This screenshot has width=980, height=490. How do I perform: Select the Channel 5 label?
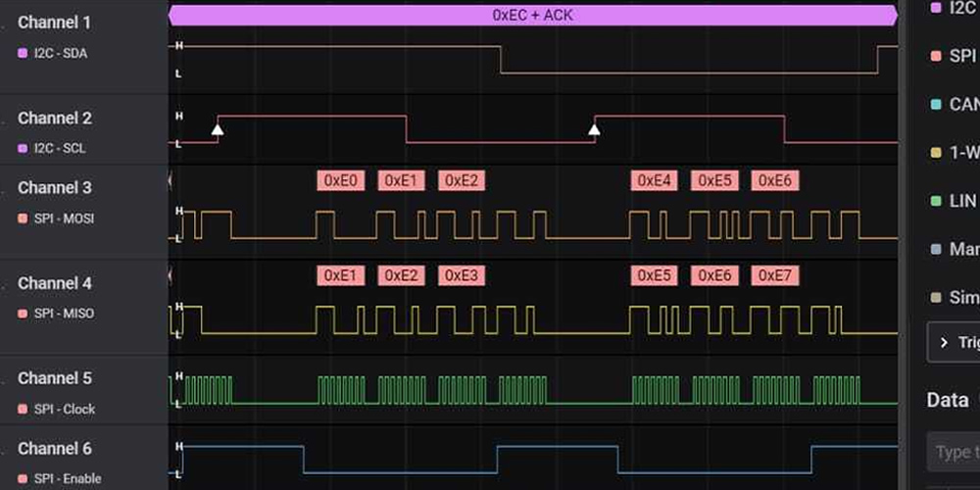(x=55, y=378)
